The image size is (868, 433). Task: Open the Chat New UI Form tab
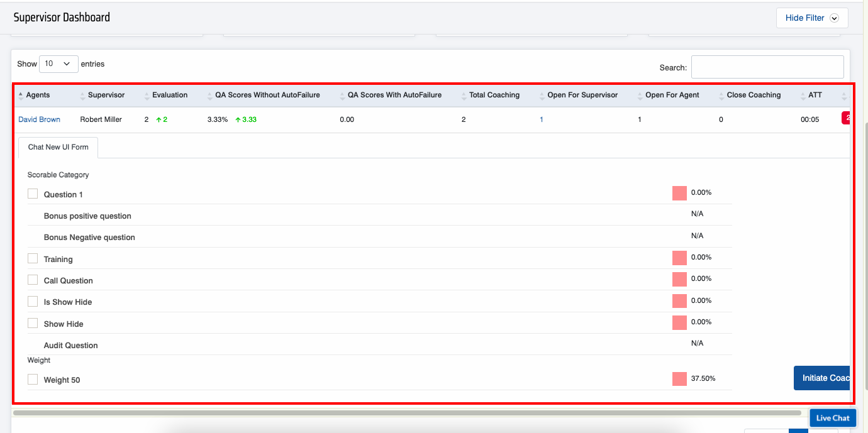tap(58, 147)
